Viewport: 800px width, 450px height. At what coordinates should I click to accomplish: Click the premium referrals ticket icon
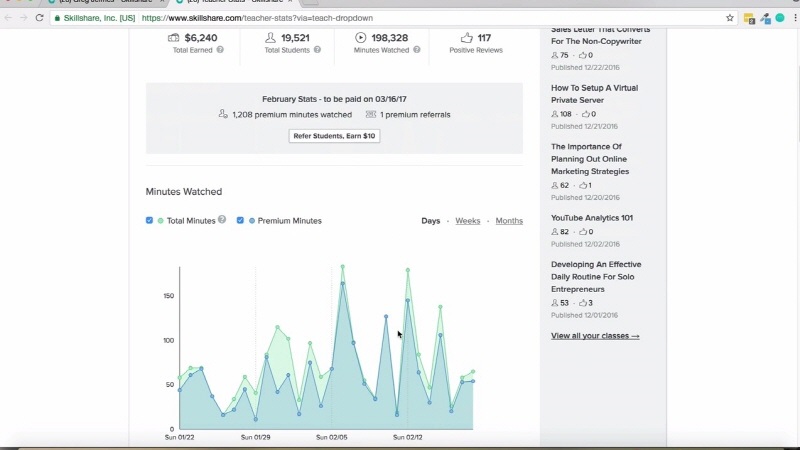pos(370,114)
